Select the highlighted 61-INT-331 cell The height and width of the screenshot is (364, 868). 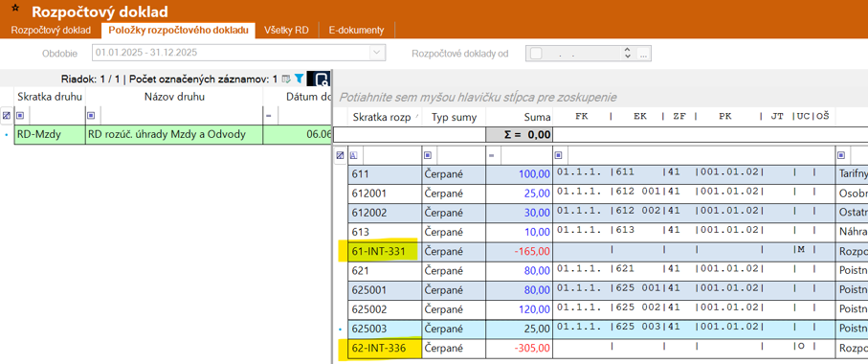coord(384,252)
